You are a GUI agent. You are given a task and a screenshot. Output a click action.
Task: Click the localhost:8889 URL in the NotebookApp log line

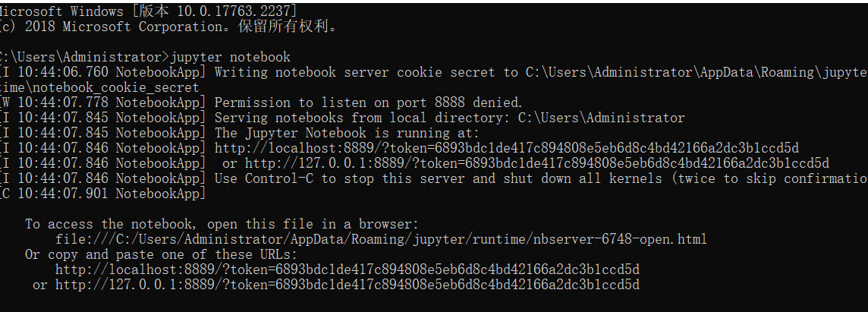tap(506, 148)
